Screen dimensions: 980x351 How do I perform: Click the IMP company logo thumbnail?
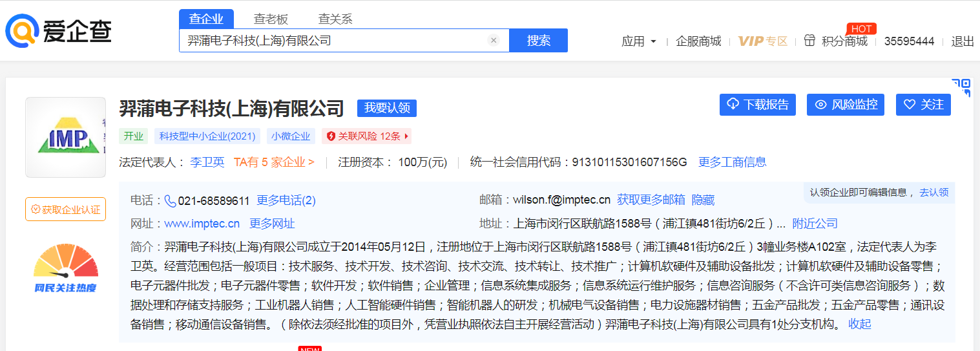coord(65,137)
